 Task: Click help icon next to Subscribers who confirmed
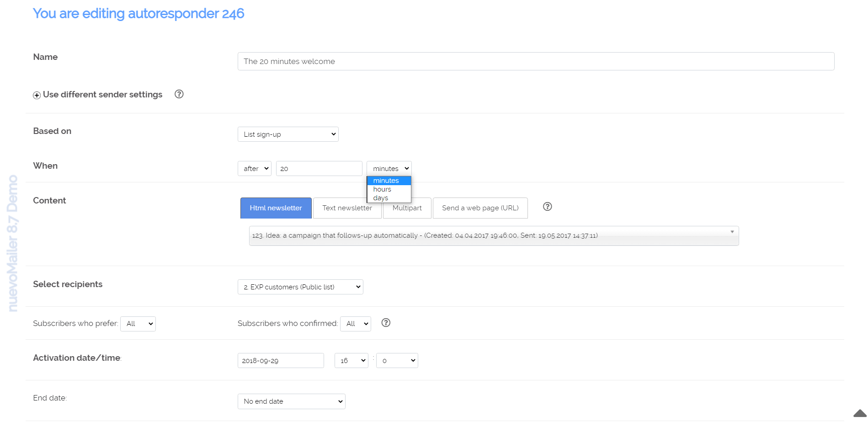click(386, 323)
